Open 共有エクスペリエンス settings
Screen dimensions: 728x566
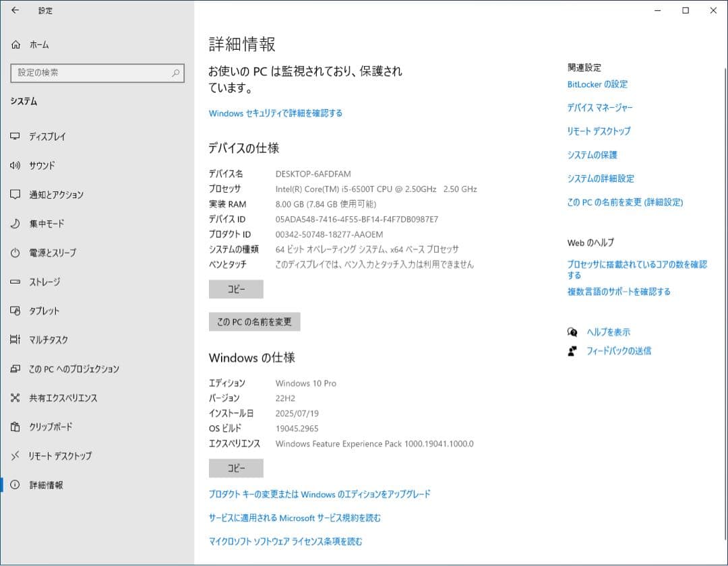pyautogui.click(x=13, y=398)
